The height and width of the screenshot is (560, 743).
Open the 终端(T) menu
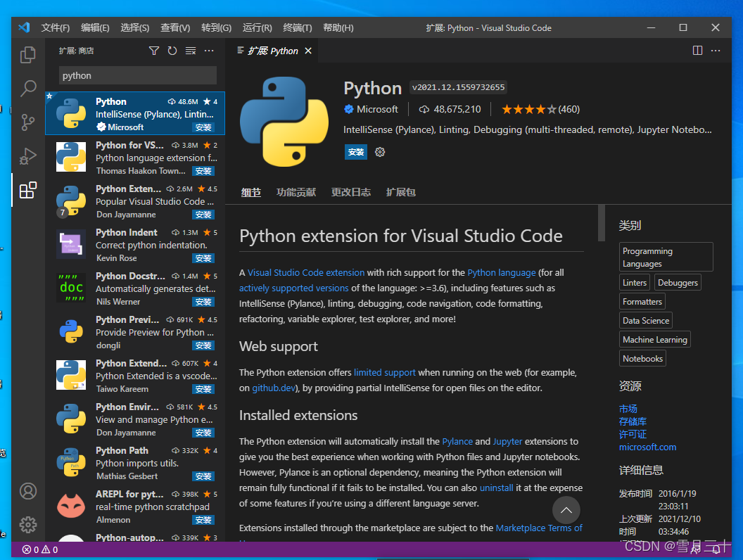[298, 27]
